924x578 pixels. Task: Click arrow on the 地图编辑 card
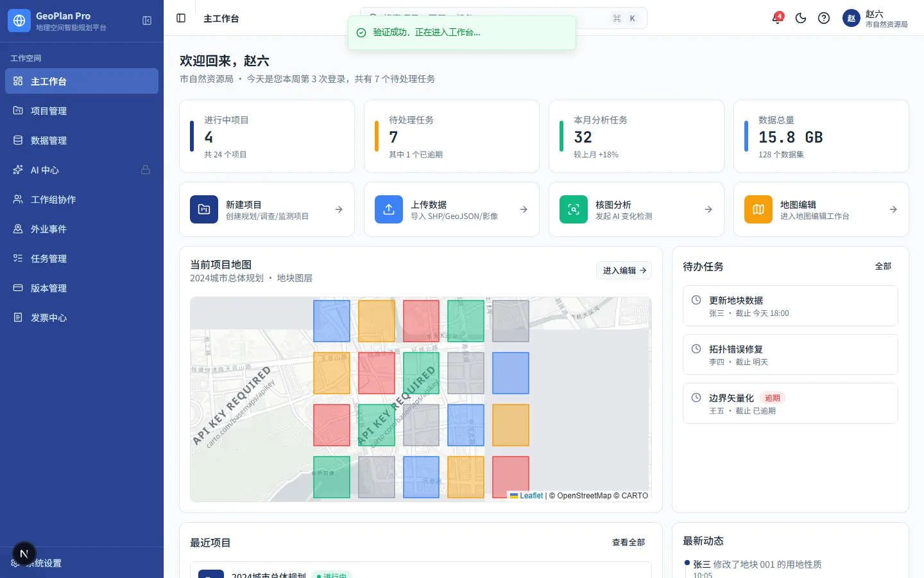pos(893,209)
